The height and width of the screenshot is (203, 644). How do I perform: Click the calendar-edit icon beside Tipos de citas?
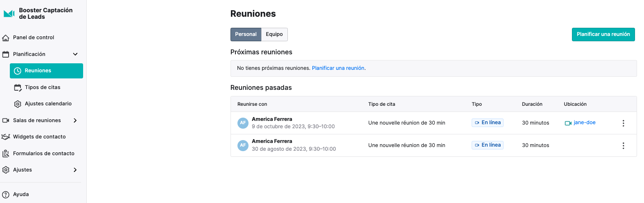coord(18,87)
